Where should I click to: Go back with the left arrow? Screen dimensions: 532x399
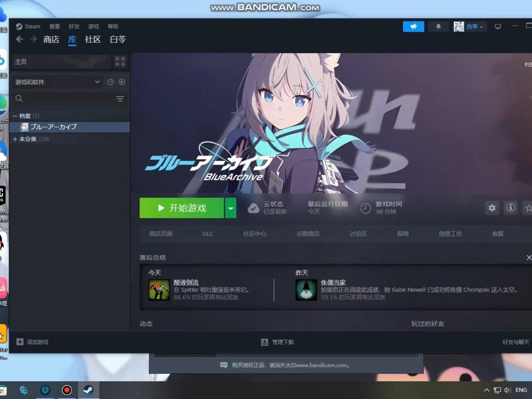20,39
